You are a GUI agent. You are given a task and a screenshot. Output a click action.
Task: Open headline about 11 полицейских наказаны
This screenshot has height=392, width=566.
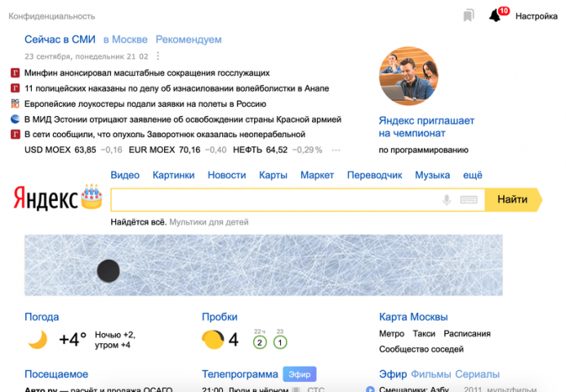[x=176, y=88]
